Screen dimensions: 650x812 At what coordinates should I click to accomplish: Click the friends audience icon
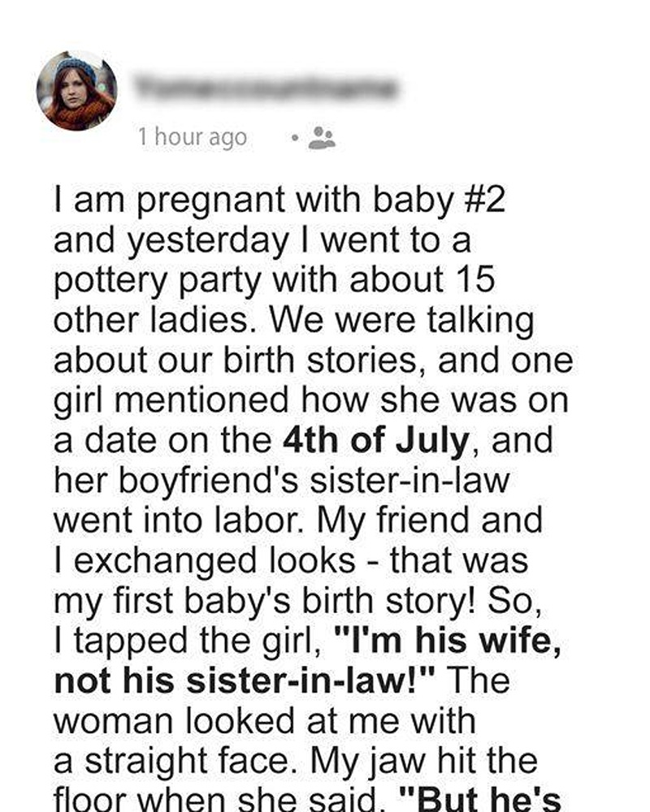(x=323, y=138)
